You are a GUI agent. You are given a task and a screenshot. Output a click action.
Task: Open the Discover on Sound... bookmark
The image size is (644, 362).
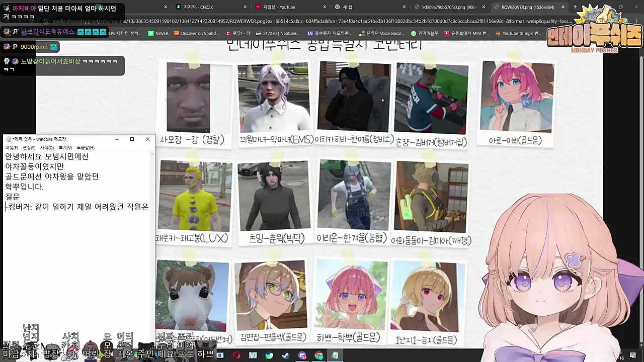tap(196, 33)
